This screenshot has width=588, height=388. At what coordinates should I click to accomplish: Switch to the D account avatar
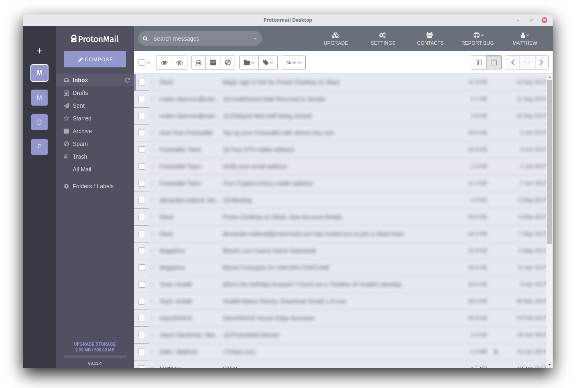click(39, 122)
